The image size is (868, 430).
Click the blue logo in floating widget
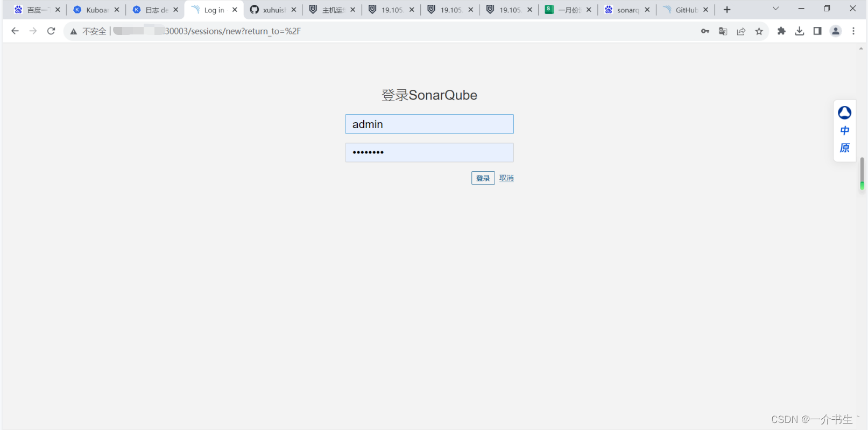[x=845, y=112]
